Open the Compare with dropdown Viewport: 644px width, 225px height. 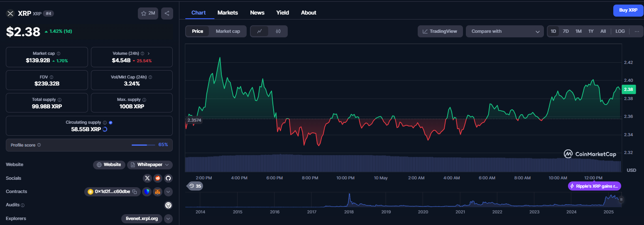tap(504, 31)
